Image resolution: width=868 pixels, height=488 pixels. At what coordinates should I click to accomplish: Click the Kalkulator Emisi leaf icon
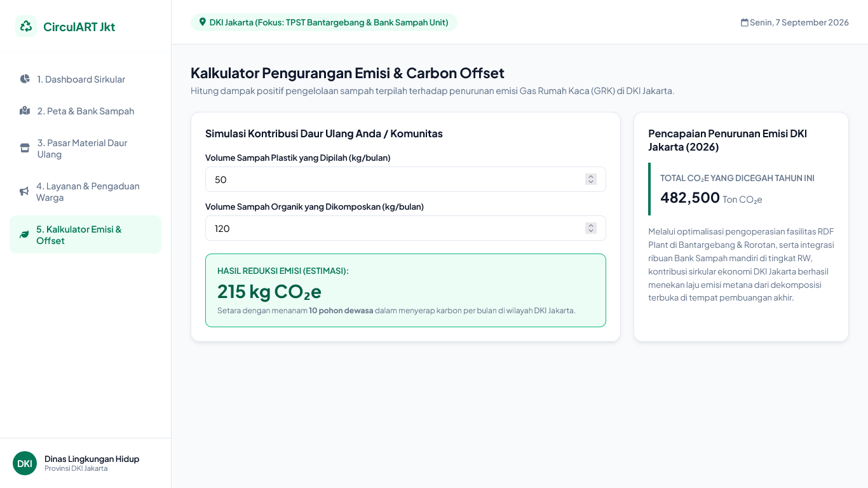pos(24,234)
